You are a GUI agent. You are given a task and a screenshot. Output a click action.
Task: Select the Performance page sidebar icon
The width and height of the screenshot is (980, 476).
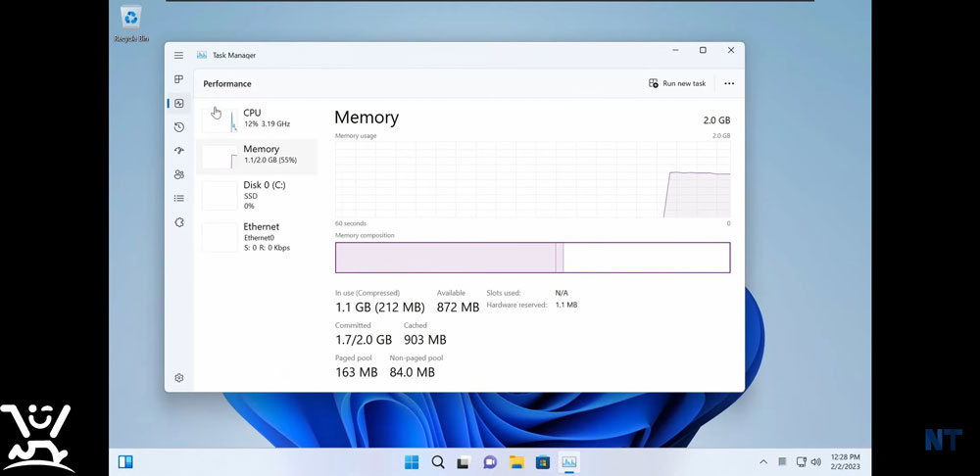(x=179, y=103)
